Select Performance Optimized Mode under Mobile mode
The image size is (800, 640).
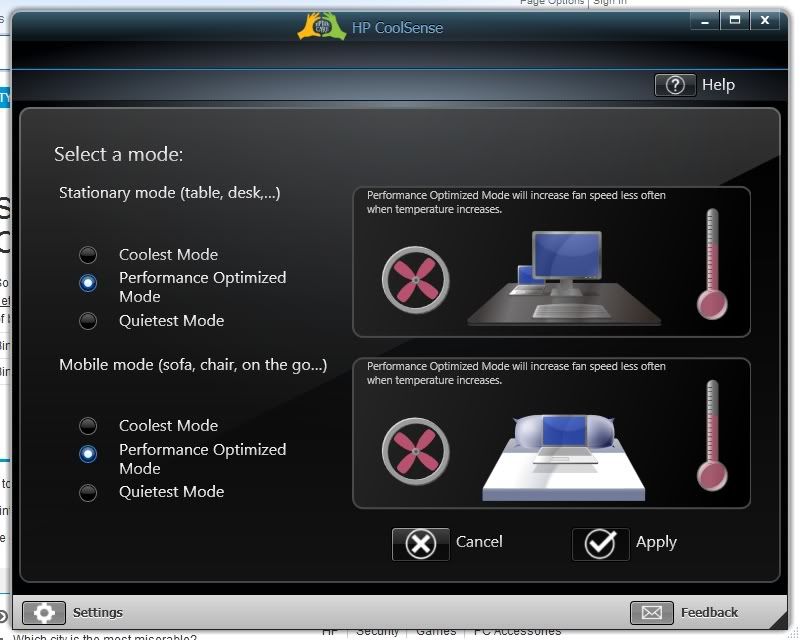pos(88,454)
